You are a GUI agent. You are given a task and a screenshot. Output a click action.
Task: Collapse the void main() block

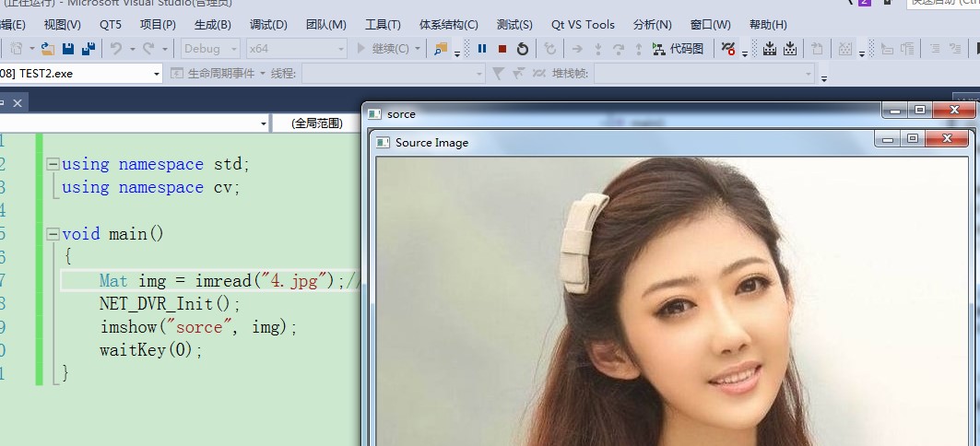pos(53,234)
